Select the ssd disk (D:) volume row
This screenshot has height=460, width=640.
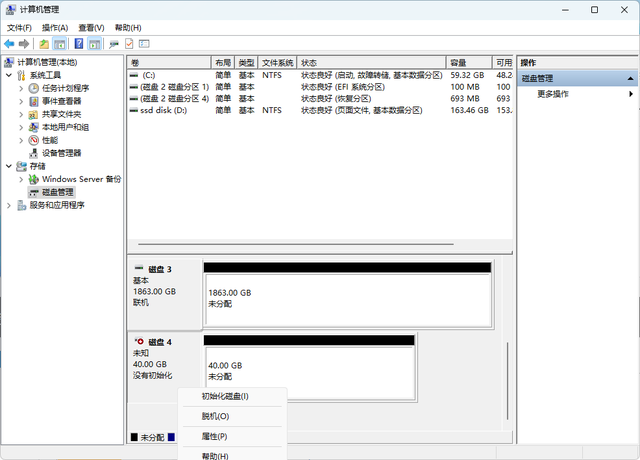320,110
